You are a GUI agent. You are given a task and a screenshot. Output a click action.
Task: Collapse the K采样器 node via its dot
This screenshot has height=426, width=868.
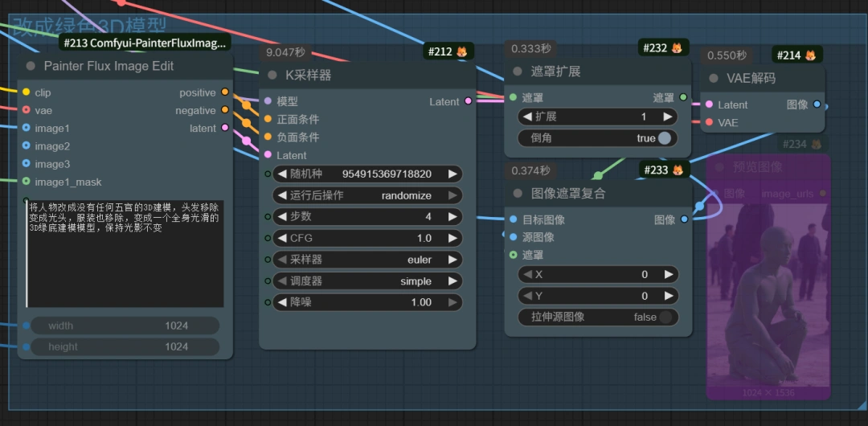pyautogui.click(x=272, y=75)
